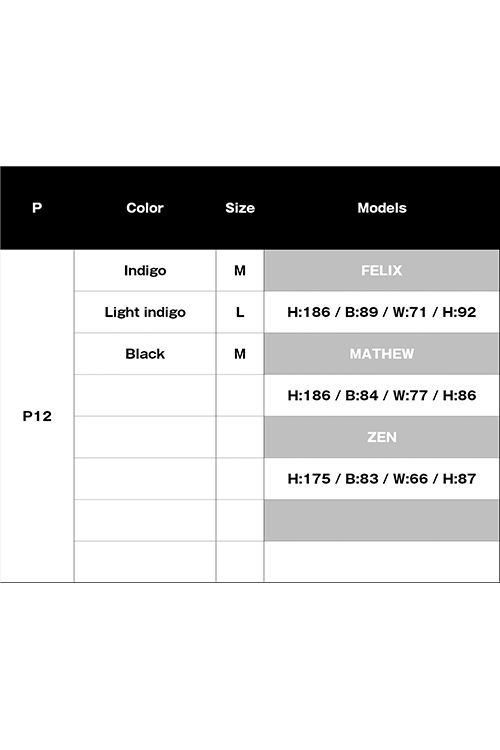This screenshot has width=500, height=750.
Task: Click measurements H:175 / B:83 / W:66 / H:87
Action: pos(381,479)
